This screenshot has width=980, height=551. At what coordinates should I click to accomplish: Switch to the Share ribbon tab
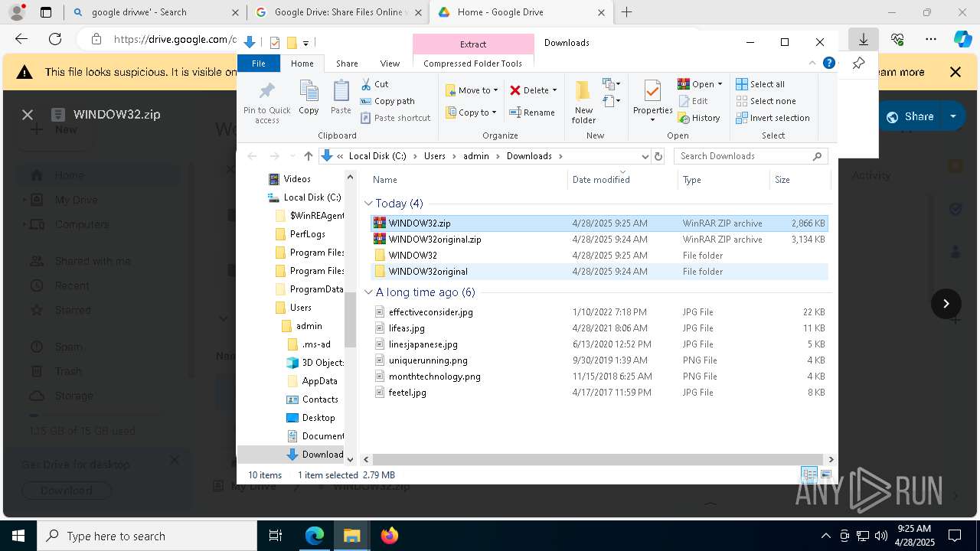pyautogui.click(x=347, y=64)
